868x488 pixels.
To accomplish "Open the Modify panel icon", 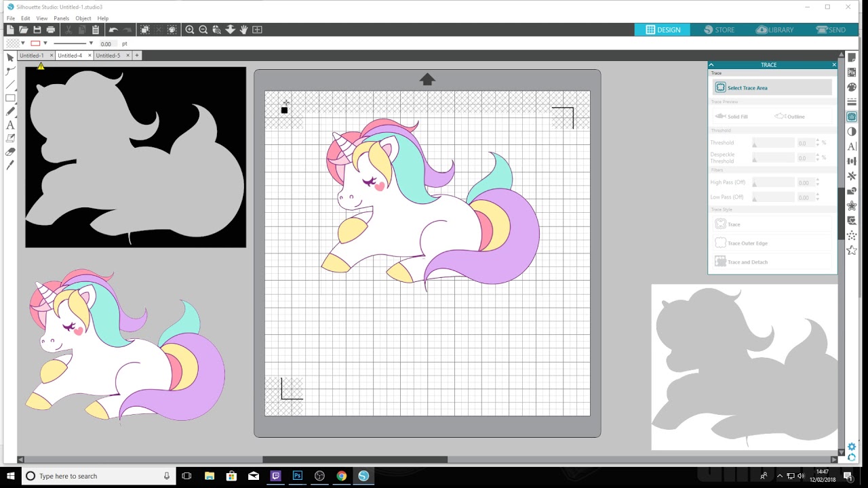I will click(x=852, y=191).
